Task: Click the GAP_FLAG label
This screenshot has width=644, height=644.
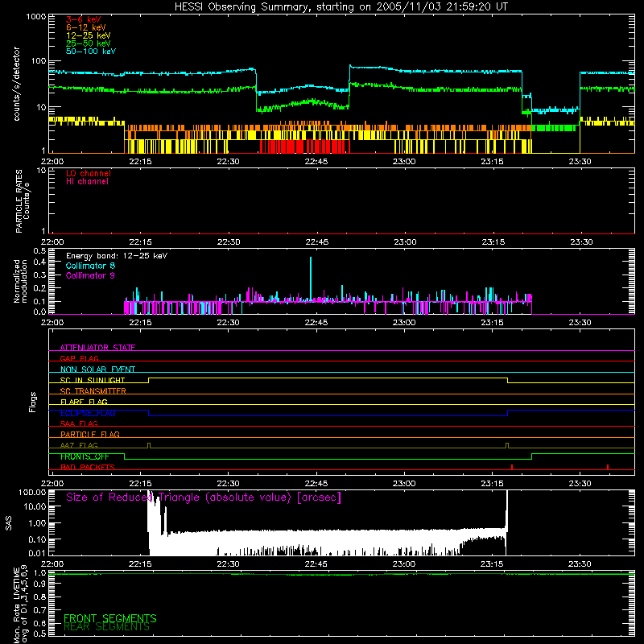Action: click(x=79, y=358)
